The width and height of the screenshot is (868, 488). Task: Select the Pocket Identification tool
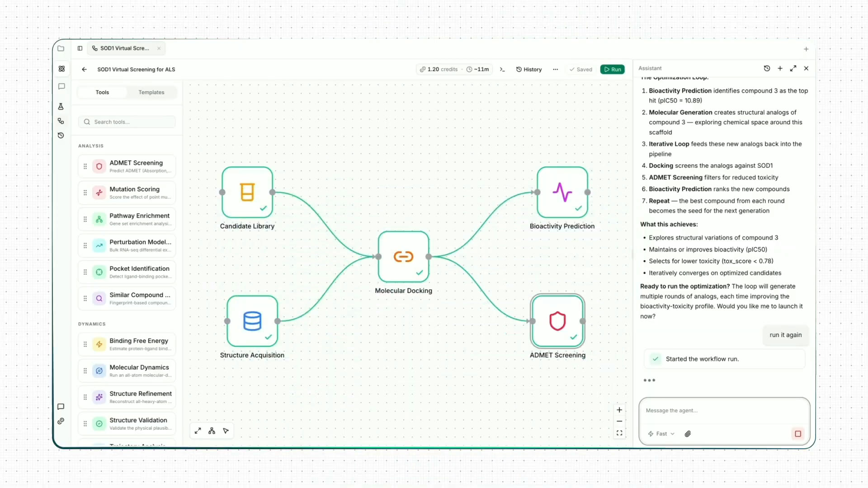tap(127, 272)
